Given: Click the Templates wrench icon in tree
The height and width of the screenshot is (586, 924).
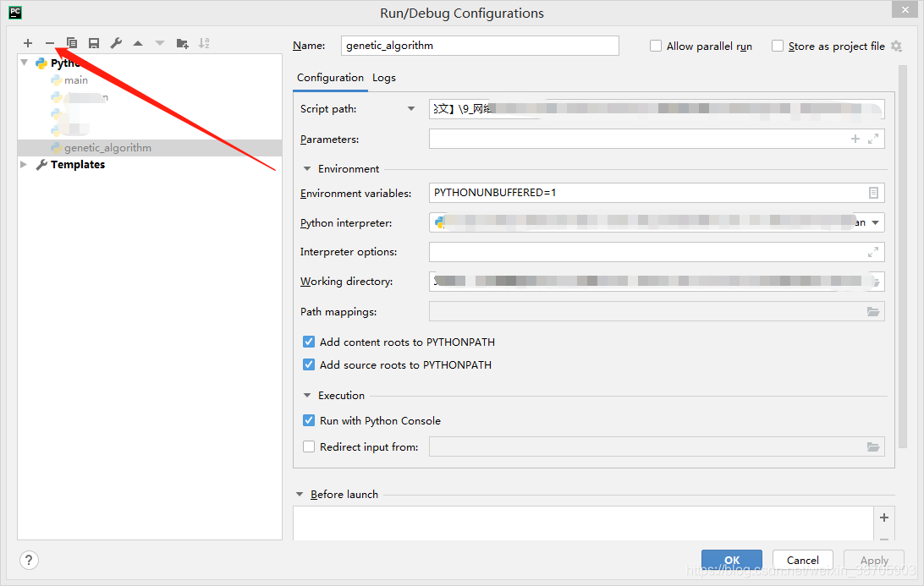Looking at the screenshot, I should pyautogui.click(x=41, y=165).
